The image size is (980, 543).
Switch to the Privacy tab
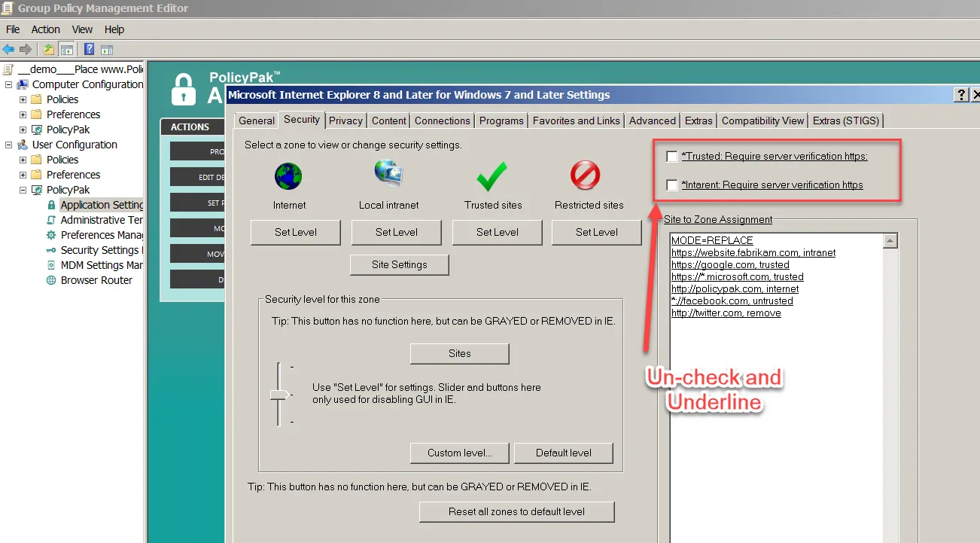coord(345,120)
